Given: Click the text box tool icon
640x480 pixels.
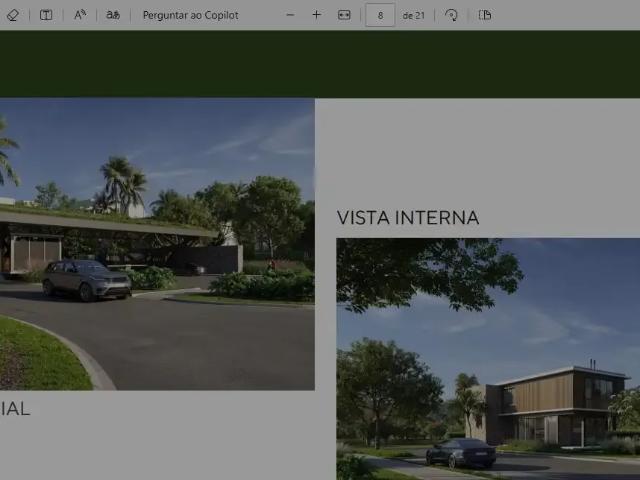Looking at the screenshot, I should click(46, 16).
